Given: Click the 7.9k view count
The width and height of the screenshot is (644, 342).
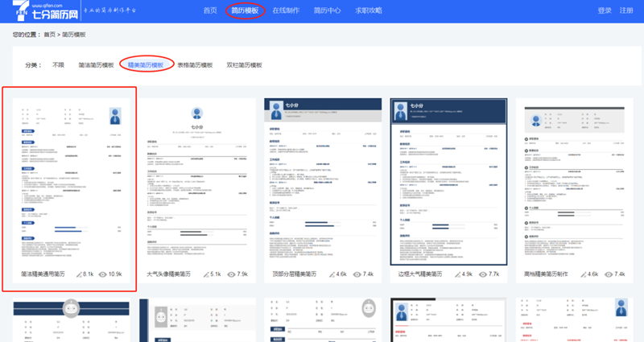Looking at the screenshot, I should click(x=242, y=274).
